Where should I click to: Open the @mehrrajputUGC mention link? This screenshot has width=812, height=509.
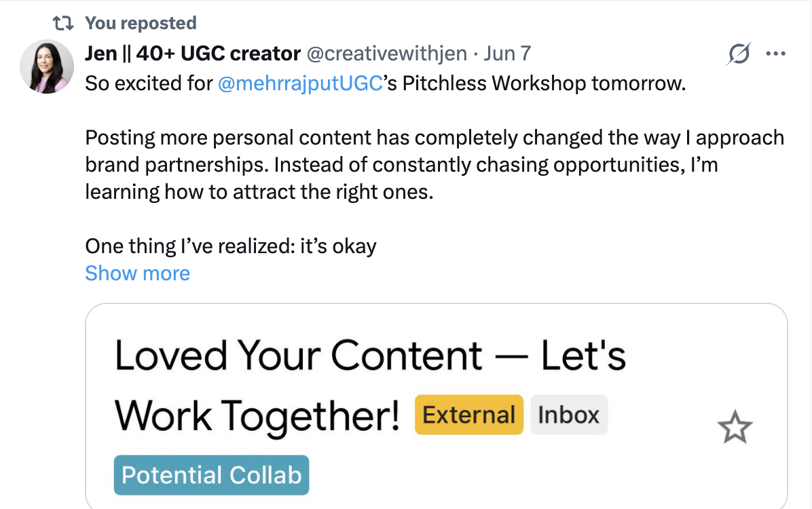[x=300, y=83]
